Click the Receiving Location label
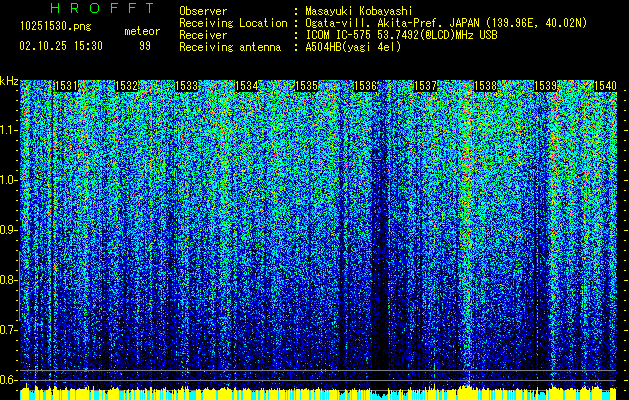 (x=233, y=23)
